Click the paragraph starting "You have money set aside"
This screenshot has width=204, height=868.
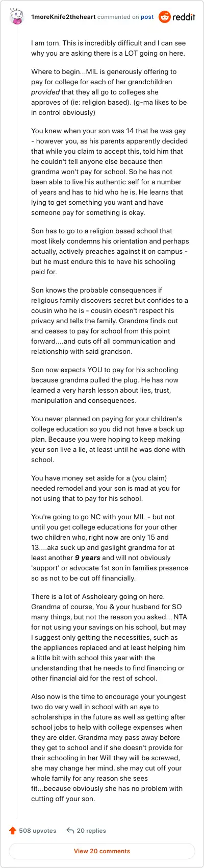click(108, 488)
